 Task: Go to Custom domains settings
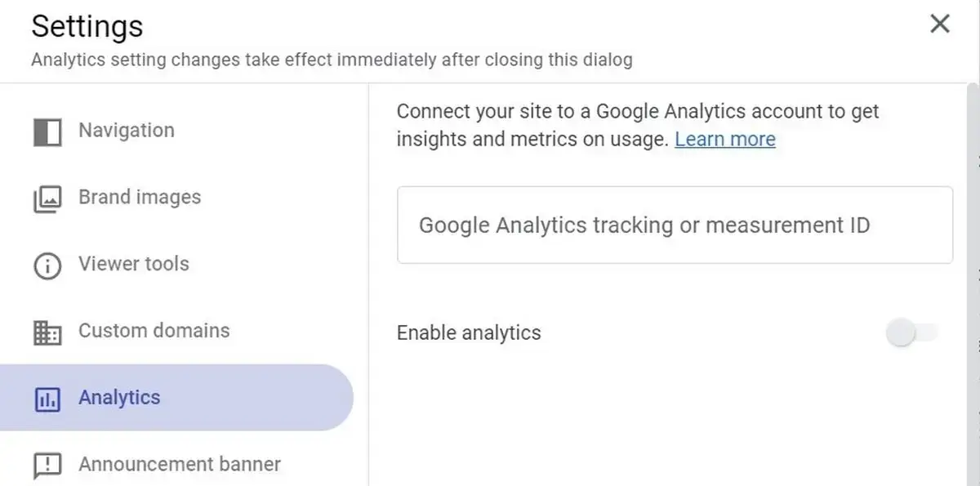coord(154,331)
